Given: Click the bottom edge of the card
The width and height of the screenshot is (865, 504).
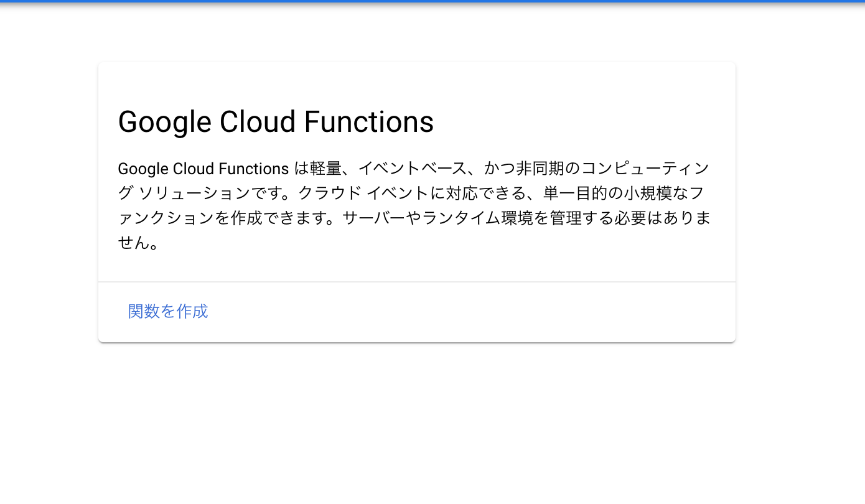Looking at the screenshot, I should 417,341.
